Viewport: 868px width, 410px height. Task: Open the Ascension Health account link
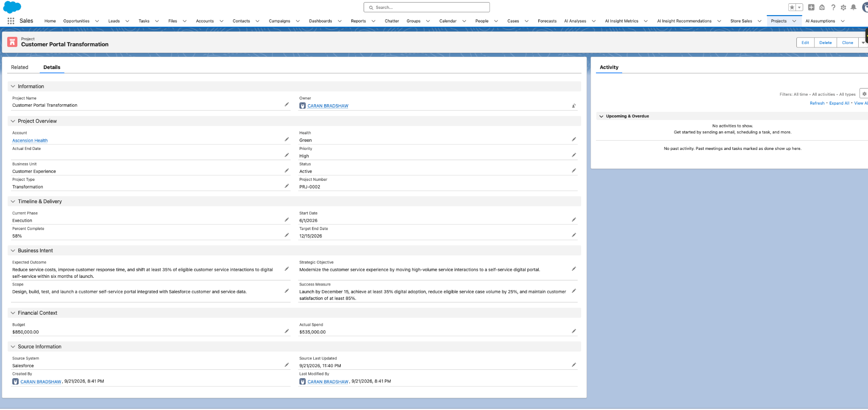pyautogui.click(x=30, y=141)
